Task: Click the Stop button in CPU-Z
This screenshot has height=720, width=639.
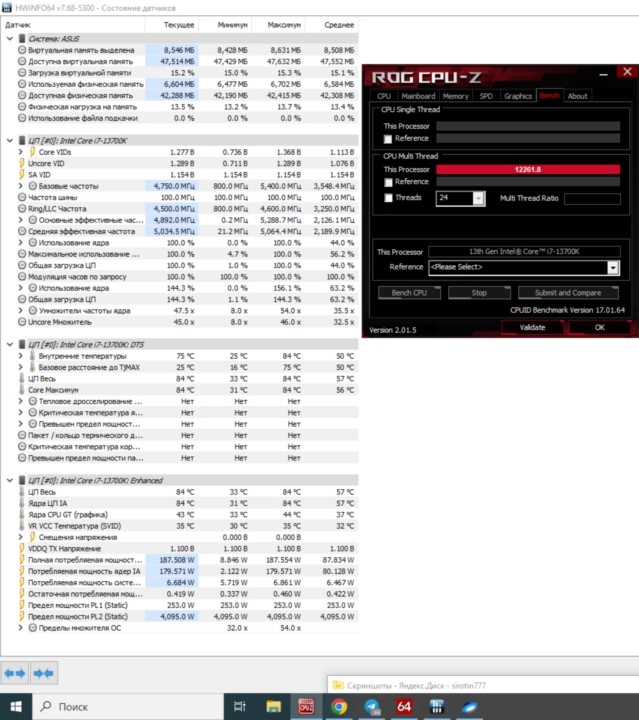Action: (x=479, y=292)
